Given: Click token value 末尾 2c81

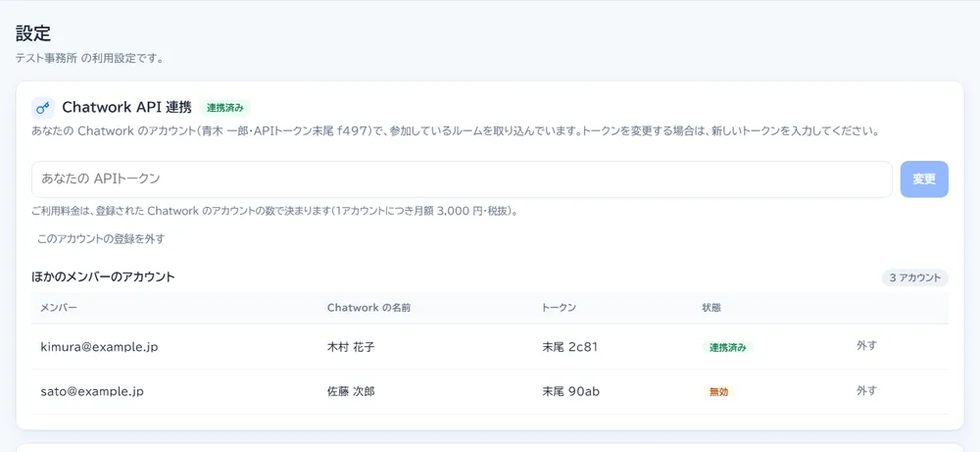Looking at the screenshot, I should [x=570, y=347].
